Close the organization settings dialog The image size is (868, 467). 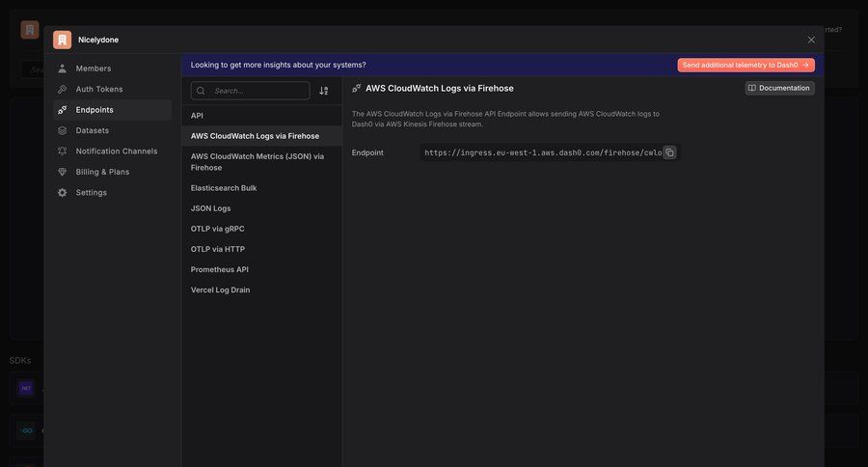(811, 40)
